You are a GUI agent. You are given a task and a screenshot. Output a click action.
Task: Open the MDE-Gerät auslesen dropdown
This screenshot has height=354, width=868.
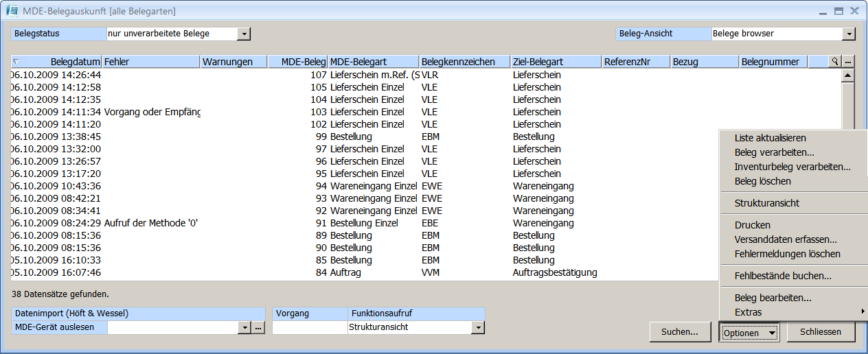point(244,328)
